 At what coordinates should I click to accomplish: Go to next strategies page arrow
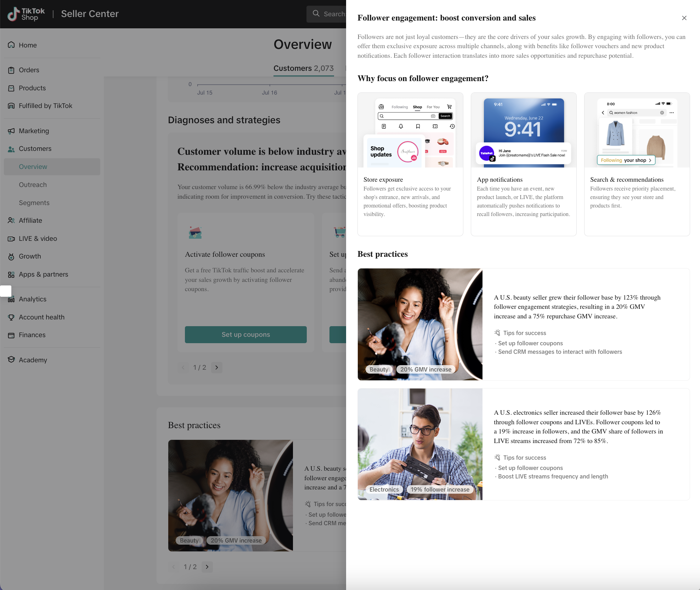(x=217, y=368)
